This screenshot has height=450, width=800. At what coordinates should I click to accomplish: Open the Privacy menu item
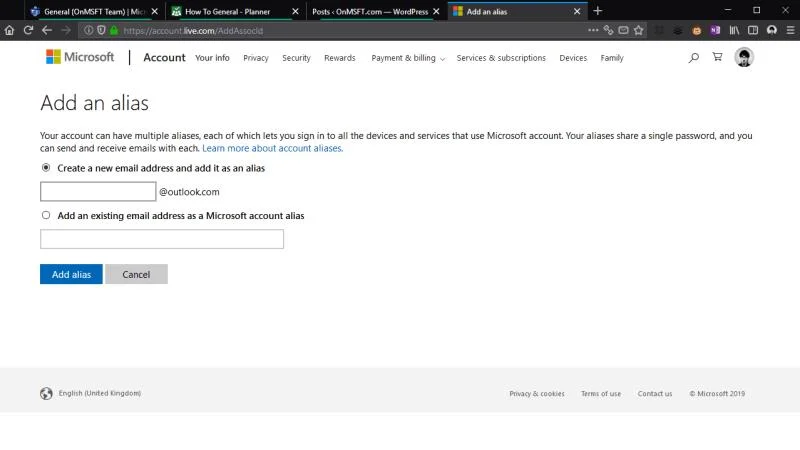[x=256, y=58]
